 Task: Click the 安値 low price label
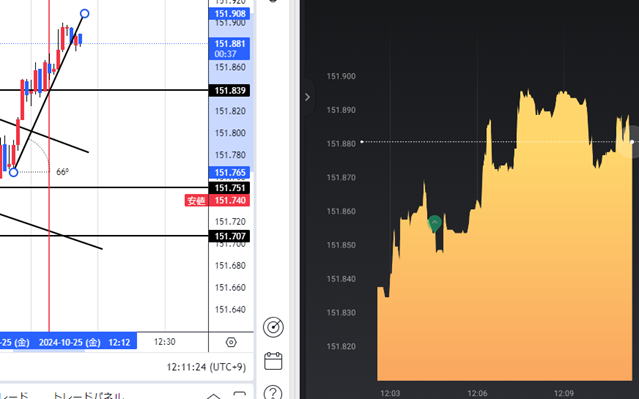(x=196, y=200)
